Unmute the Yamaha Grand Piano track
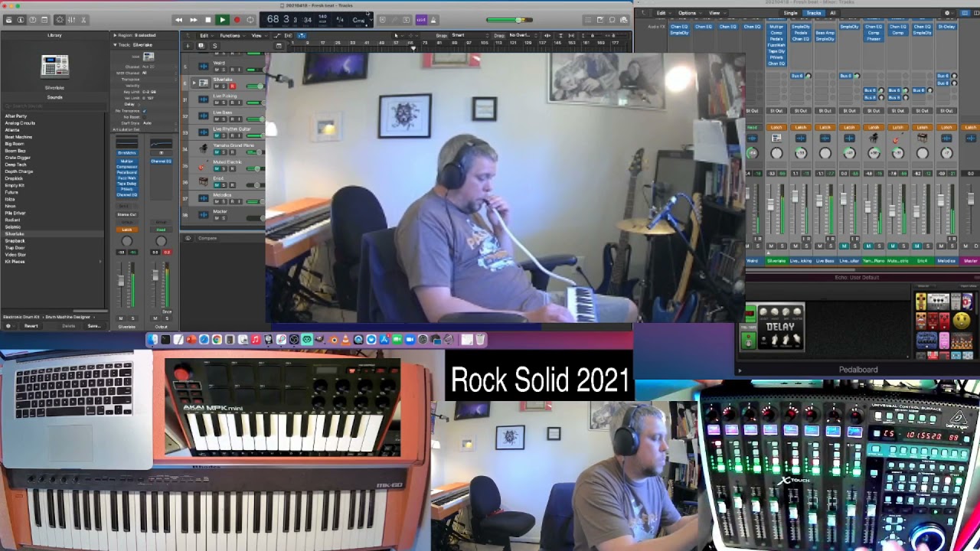The image size is (980, 551). click(217, 152)
